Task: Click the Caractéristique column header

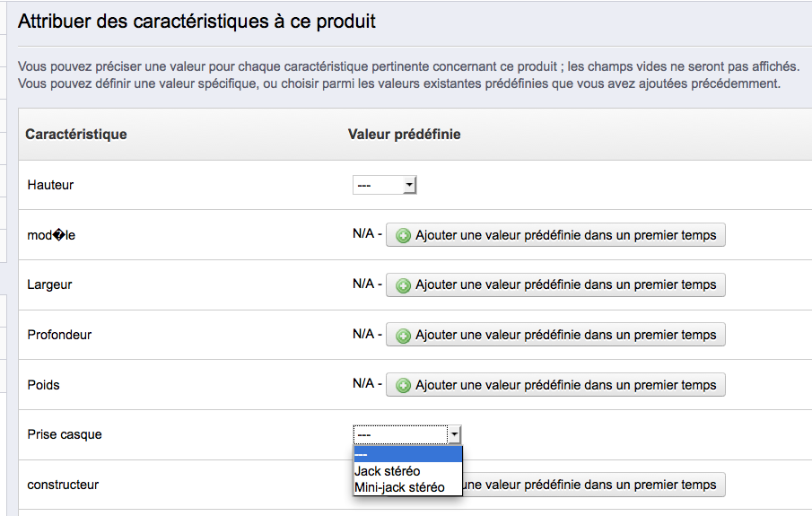Action: coord(76,135)
